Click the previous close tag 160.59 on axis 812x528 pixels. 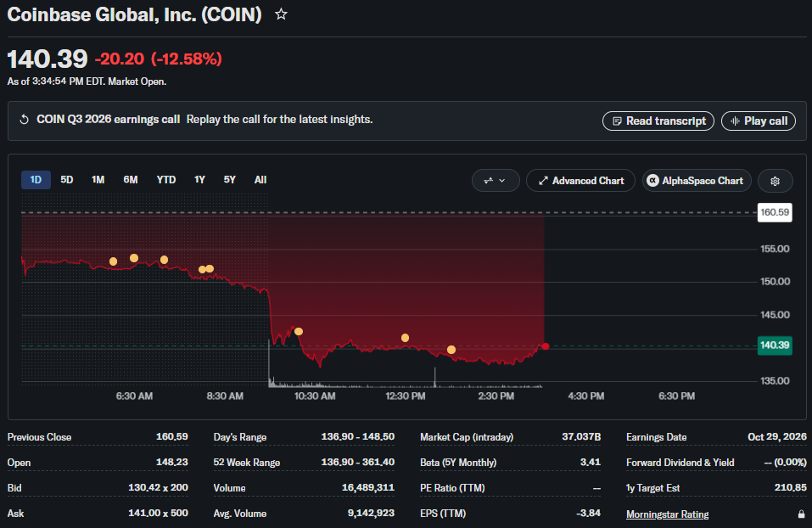[x=775, y=212]
